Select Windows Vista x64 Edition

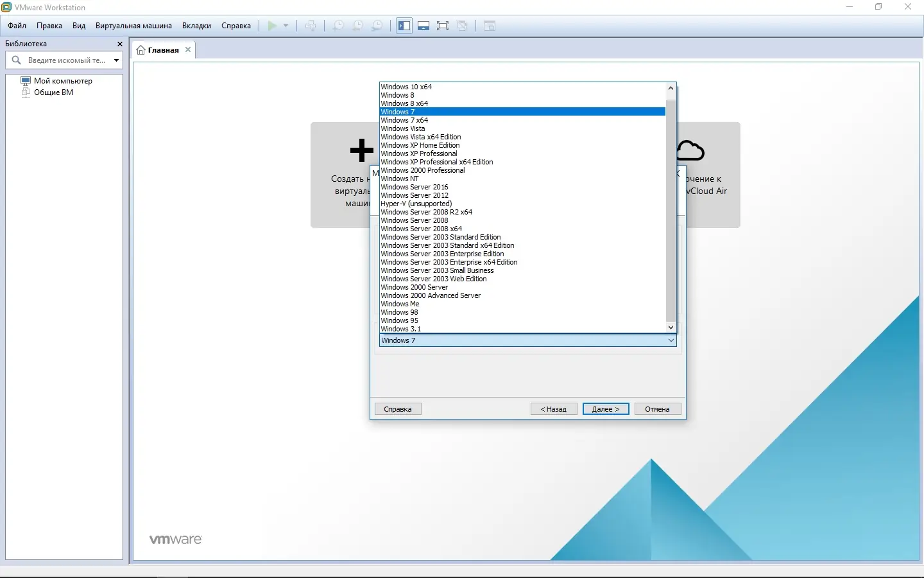coord(523,137)
